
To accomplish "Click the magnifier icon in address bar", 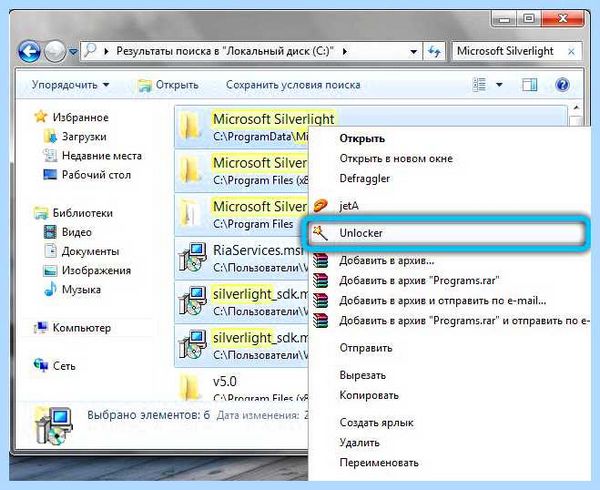I will (90, 50).
